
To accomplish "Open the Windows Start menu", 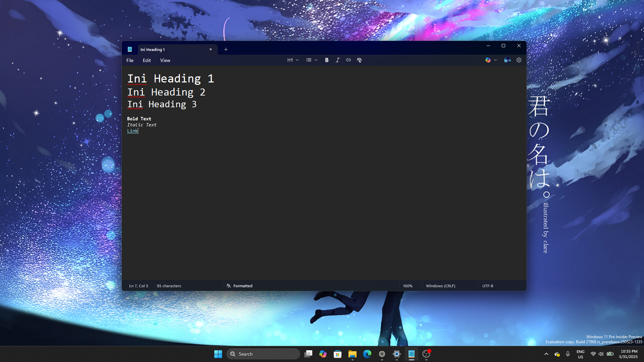I will click(218, 354).
